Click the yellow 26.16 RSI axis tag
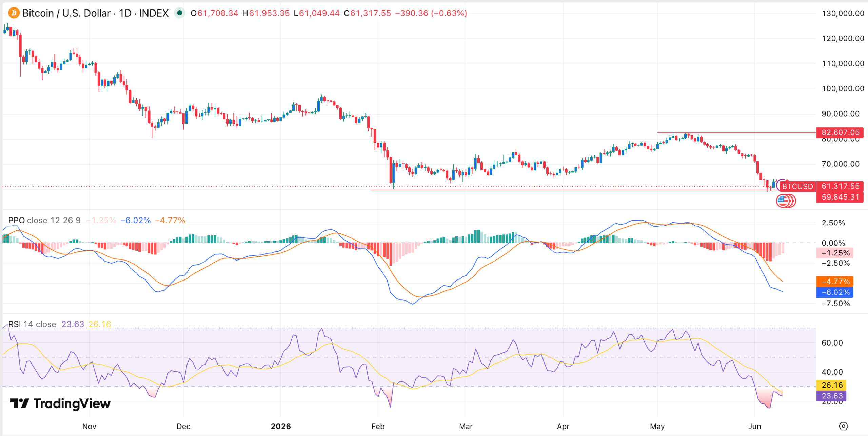 (832, 385)
